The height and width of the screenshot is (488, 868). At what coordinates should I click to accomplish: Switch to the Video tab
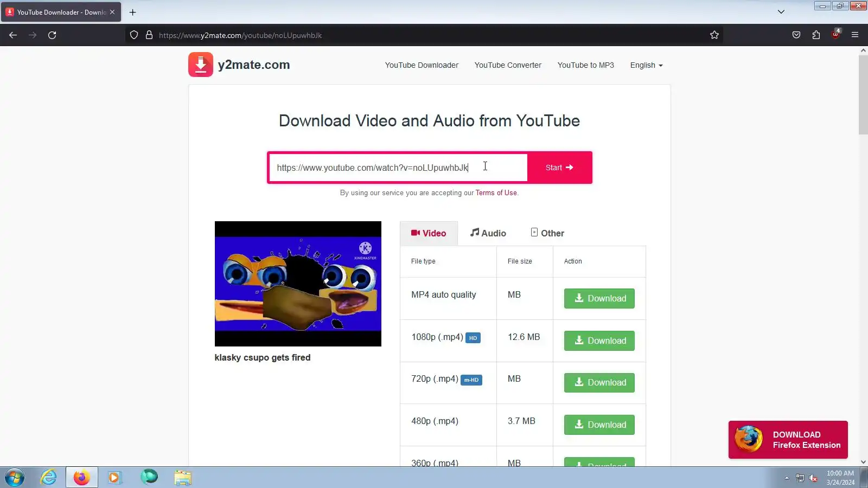click(429, 233)
